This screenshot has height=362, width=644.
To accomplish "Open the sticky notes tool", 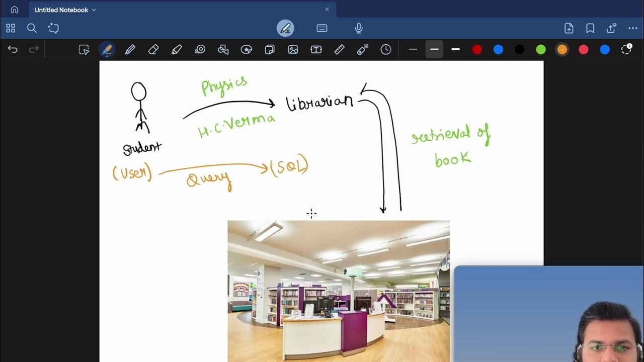I will coord(270,49).
